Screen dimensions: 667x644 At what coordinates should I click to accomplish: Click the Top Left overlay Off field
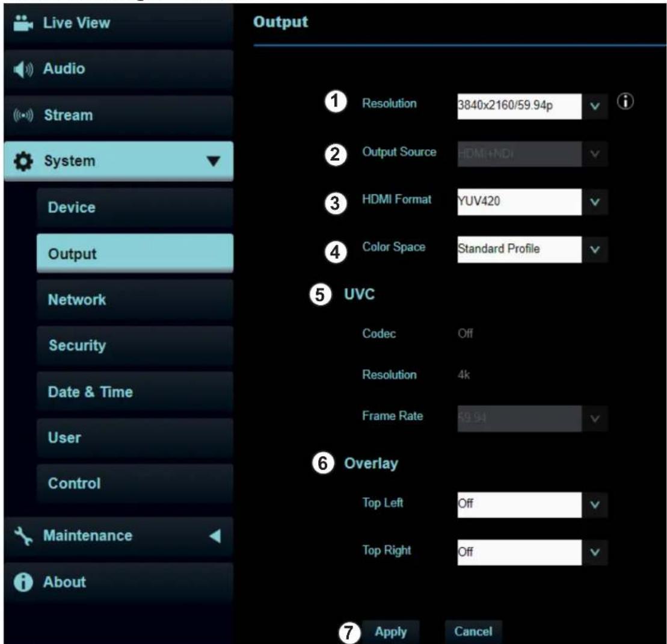(x=520, y=505)
